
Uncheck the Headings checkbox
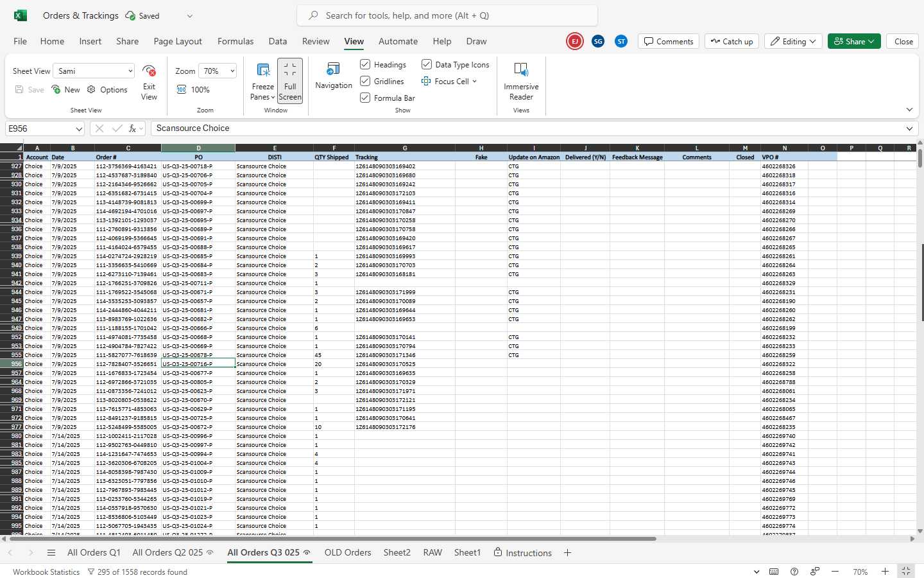coord(365,64)
